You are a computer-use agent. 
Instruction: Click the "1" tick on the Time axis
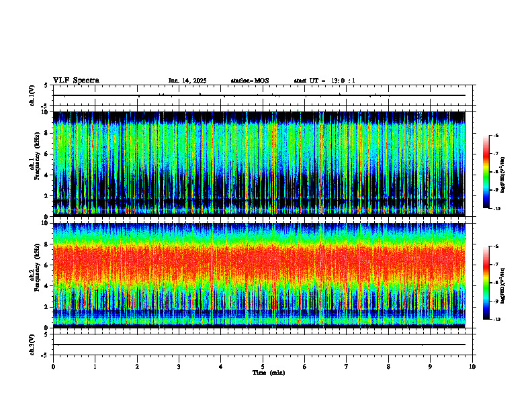(95, 367)
